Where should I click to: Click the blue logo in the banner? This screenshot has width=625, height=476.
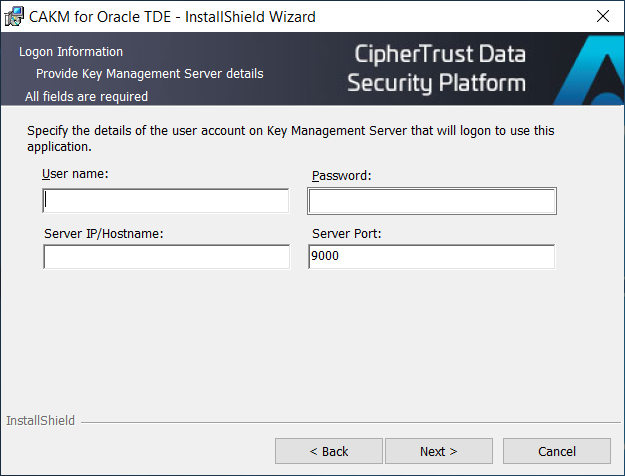(x=590, y=71)
